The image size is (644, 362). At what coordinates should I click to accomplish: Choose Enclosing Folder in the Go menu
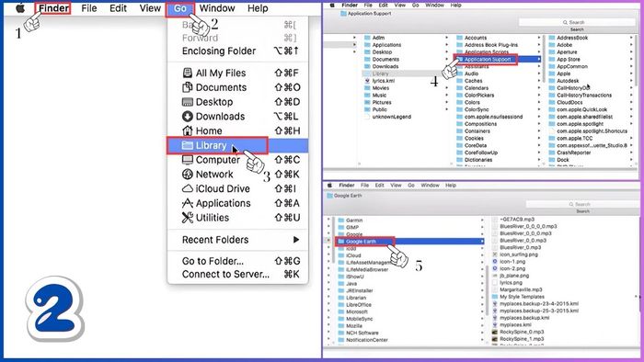pyautogui.click(x=219, y=51)
